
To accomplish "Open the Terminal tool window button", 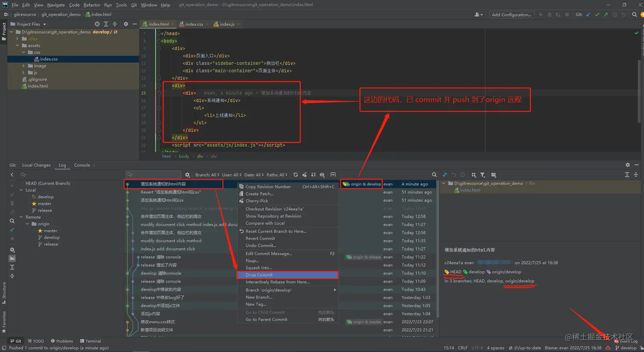I will [x=90, y=341].
